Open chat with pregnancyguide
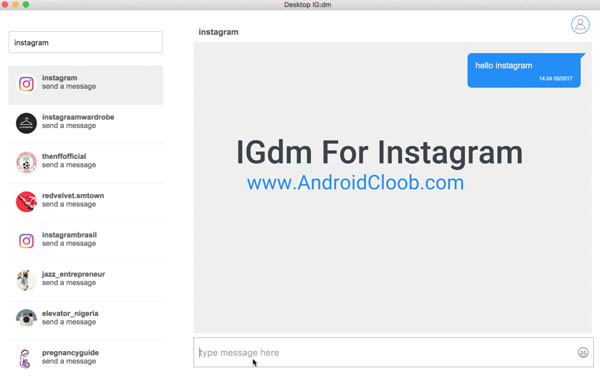Screen dimensions: 600x380 86,359
